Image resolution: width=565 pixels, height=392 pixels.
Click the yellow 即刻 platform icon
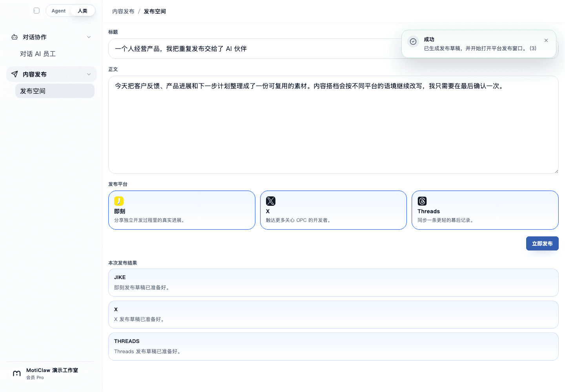coord(119,201)
